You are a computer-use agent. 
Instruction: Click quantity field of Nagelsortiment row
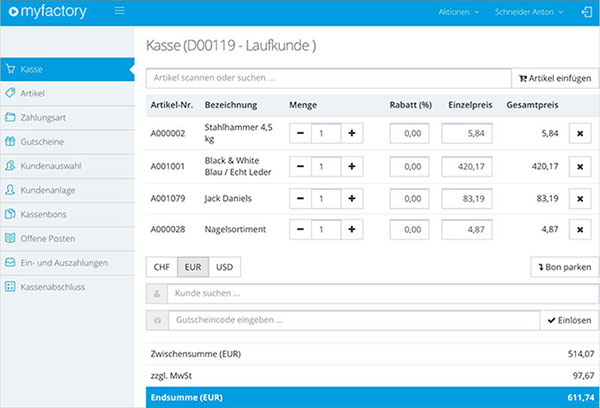coord(326,230)
